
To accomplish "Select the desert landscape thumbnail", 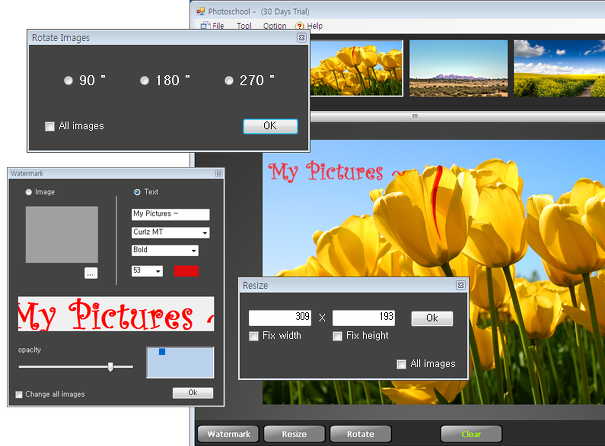I will [x=458, y=68].
